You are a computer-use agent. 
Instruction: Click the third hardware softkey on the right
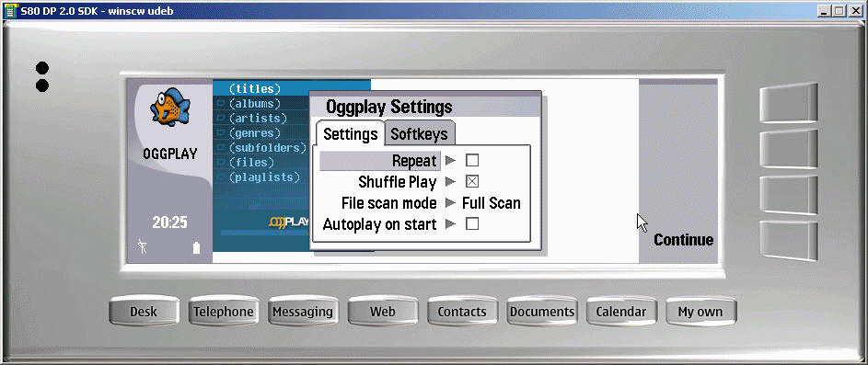pyautogui.click(x=788, y=195)
